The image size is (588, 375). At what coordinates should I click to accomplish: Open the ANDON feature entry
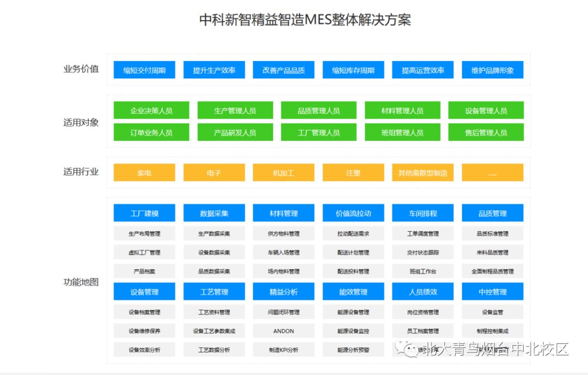pos(283,330)
